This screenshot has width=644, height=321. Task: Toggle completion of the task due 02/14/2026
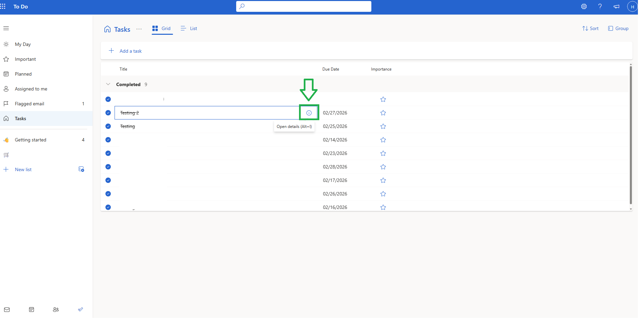pyautogui.click(x=108, y=140)
